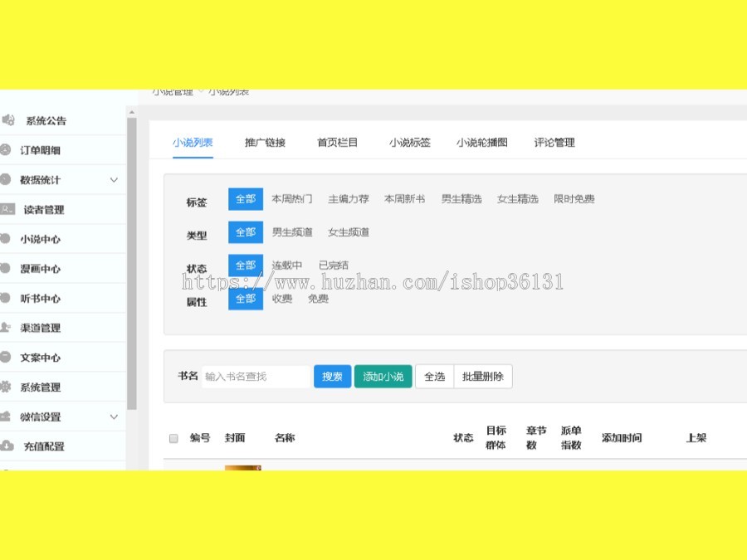
Task: Check the select-all checkbox in table header
Action: pos(173,438)
